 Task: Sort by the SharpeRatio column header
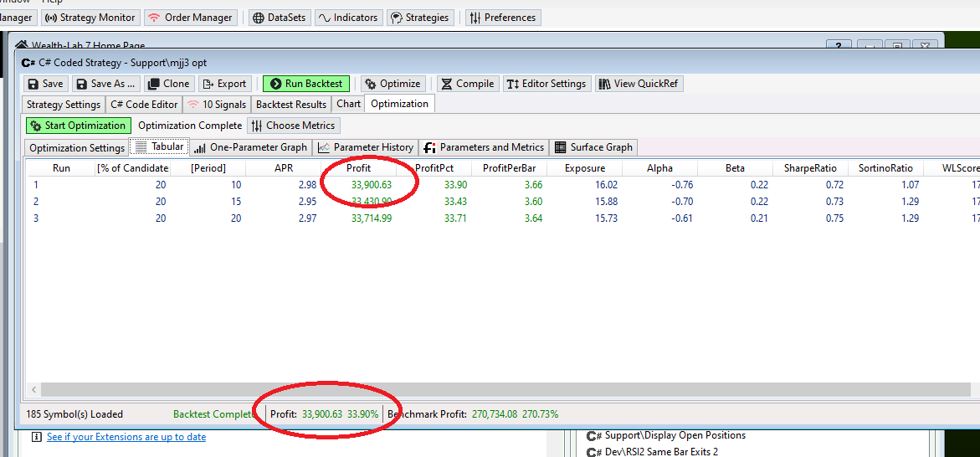pyautogui.click(x=810, y=168)
